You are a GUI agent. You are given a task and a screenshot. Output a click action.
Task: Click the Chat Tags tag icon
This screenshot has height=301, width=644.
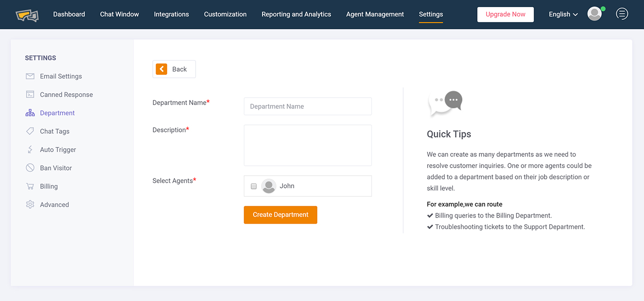[x=30, y=131]
